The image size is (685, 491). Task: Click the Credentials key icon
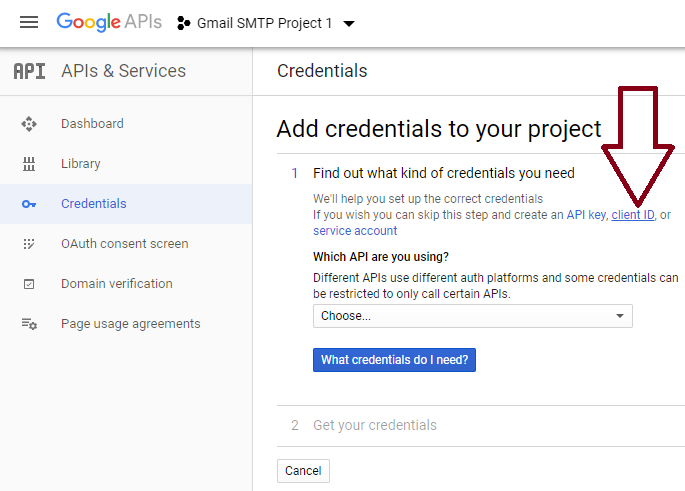29,204
